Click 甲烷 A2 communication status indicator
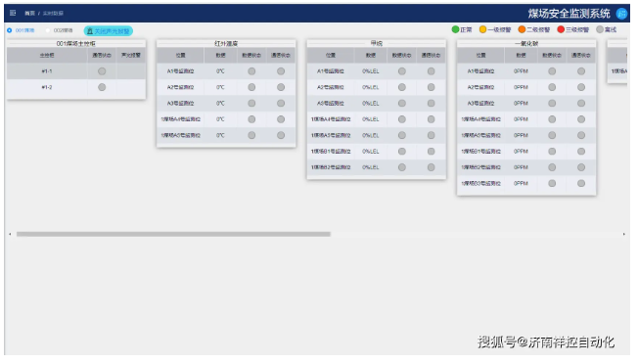 (431, 87)
